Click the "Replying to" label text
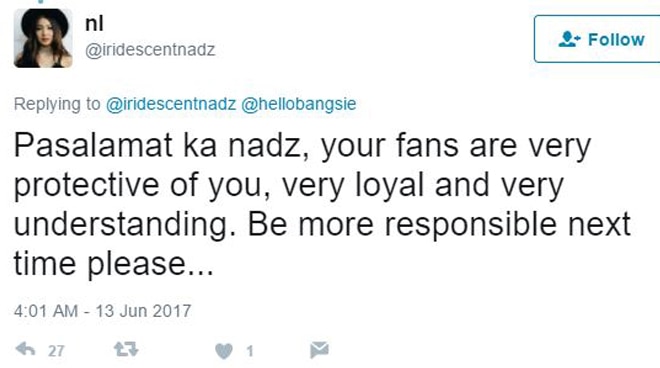The height and width of the screenshot is (368, 660). coord(57,104)
